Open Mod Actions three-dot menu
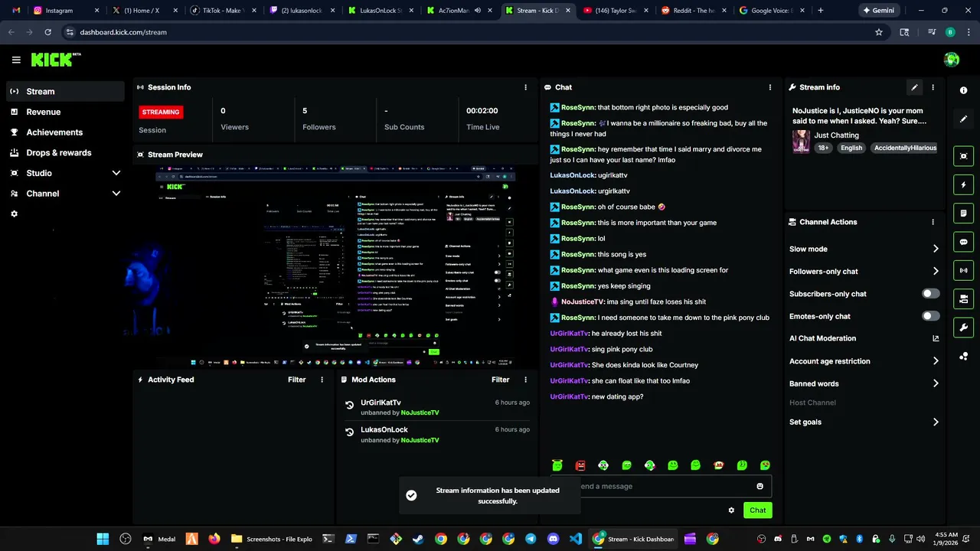This screenshot has width=980, height=551. pyautogui.click(x=525, y=380)
